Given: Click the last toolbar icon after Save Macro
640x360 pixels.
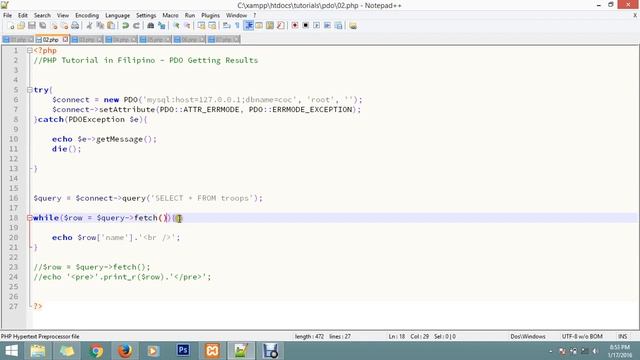Looking at the screenshot, I should [x=353, y=26].
